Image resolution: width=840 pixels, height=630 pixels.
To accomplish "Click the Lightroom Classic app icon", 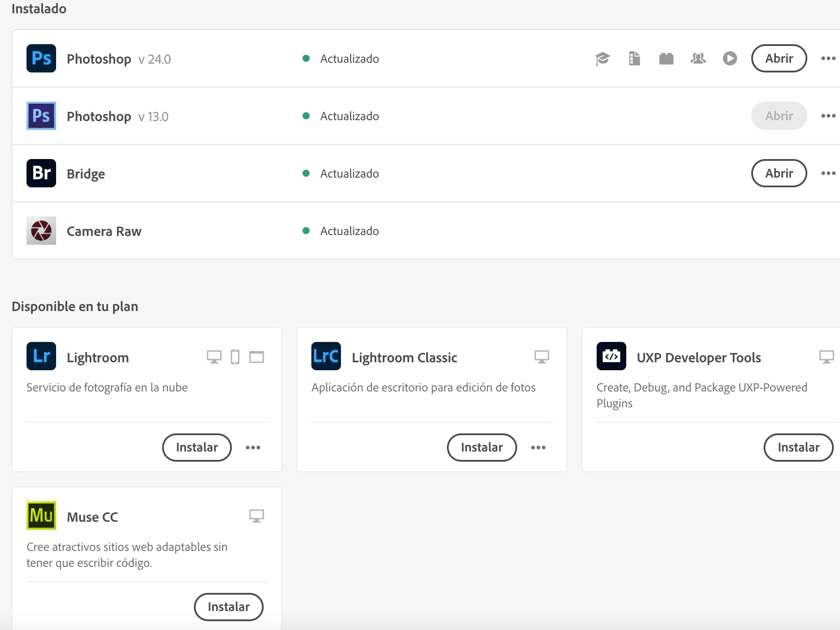I will click(326, 356).
